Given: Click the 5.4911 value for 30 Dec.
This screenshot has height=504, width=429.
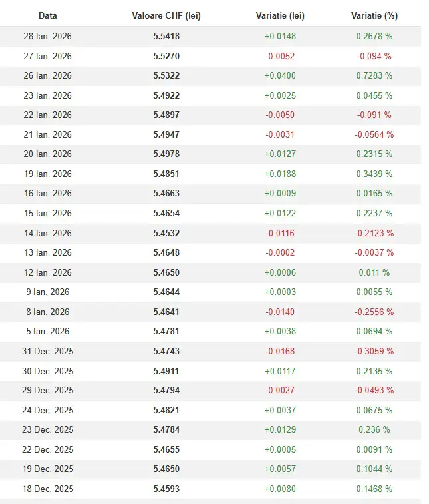Looking at the screenshot, I should [166, 371].
